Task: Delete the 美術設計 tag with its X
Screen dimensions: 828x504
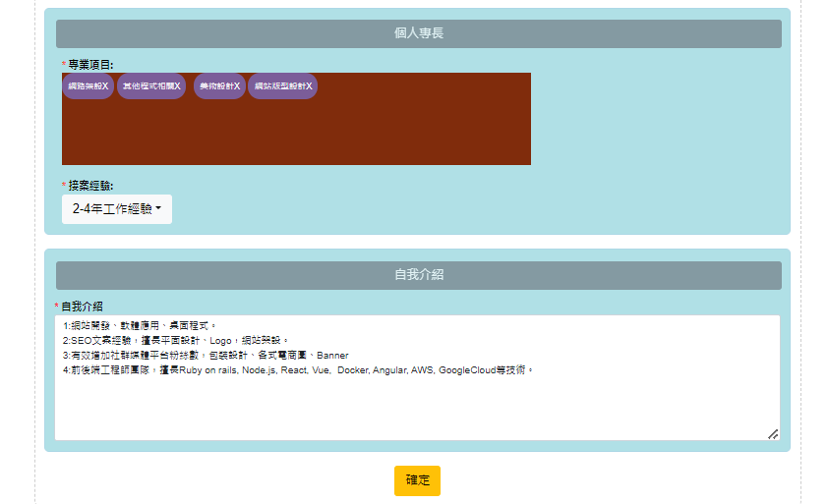Action: click(237, 86)
